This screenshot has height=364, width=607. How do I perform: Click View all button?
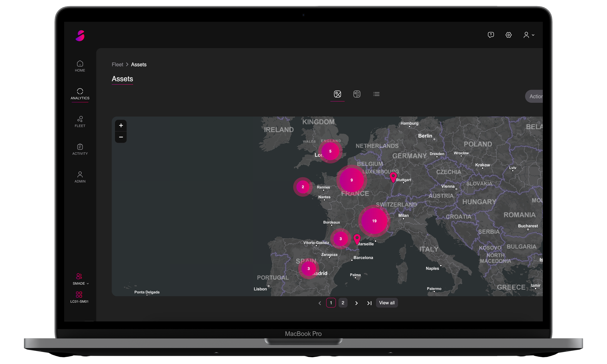tap(387, 303)
